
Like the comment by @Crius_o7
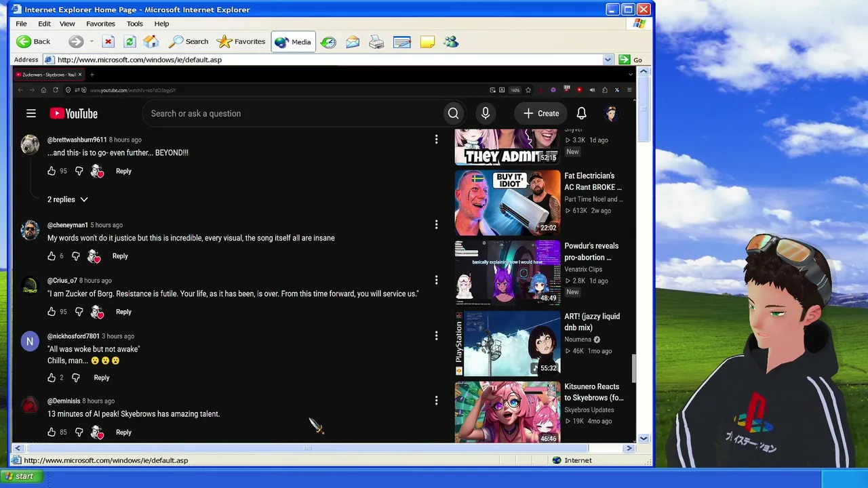coord(52,312)
